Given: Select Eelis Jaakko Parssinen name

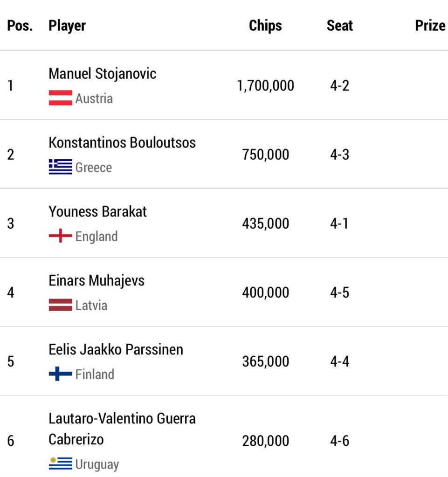Looking at the screenshot, I should pyautogui.click(x=116, y=349).
